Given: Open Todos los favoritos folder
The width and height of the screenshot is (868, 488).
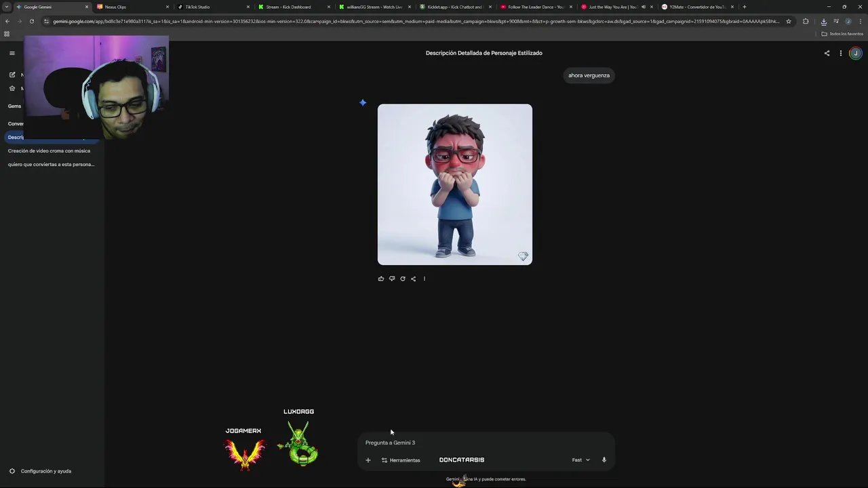Looking at the screenshot, I should click(842, 34).
